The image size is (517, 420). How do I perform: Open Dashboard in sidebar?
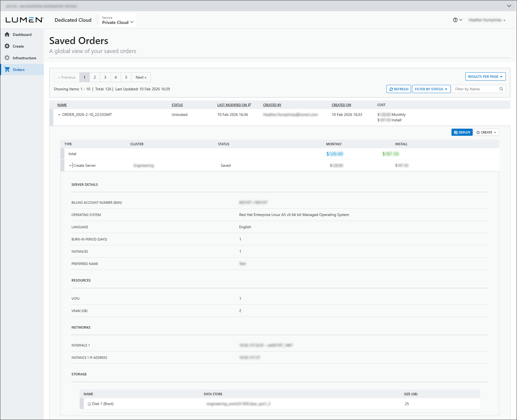tap(22, 35)
